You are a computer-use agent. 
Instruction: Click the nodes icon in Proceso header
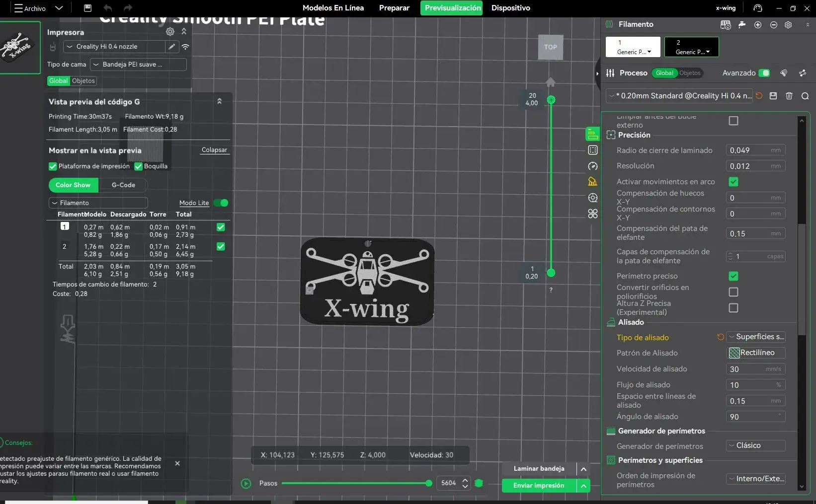tap(803, 73)
